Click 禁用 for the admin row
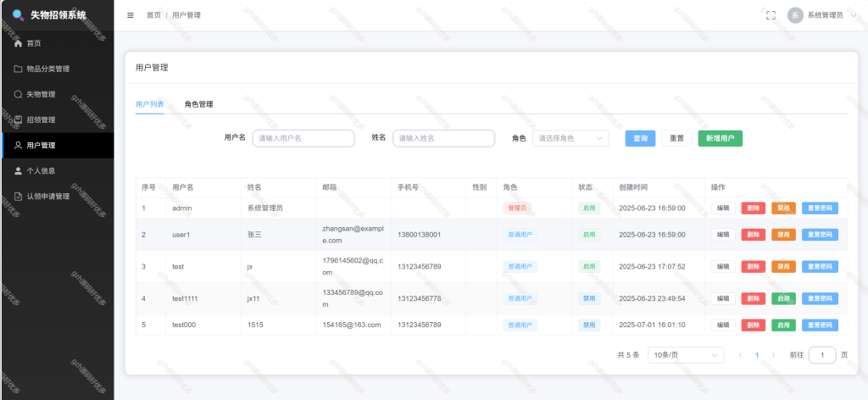Image resolution: width=868 pixels, height=400 pixels. tap(783, 208)
